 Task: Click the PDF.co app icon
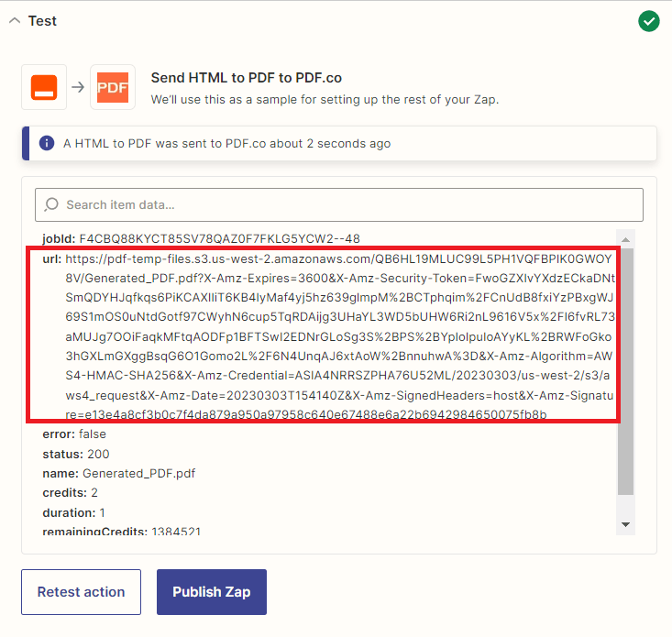point(113,87)
